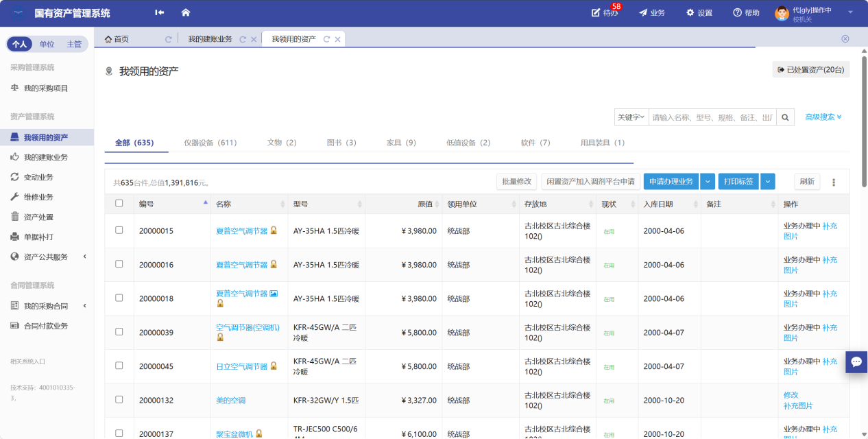Toggle the select-all checkbox in table header
Image resolution: width=868 pixels, height=439 pixels.
tap(119, 204)
